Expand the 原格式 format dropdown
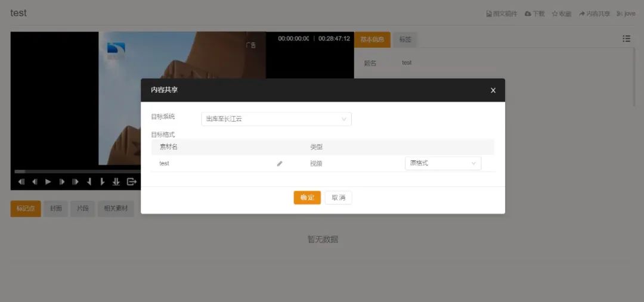Screen dimensions: 644x302 442,163
